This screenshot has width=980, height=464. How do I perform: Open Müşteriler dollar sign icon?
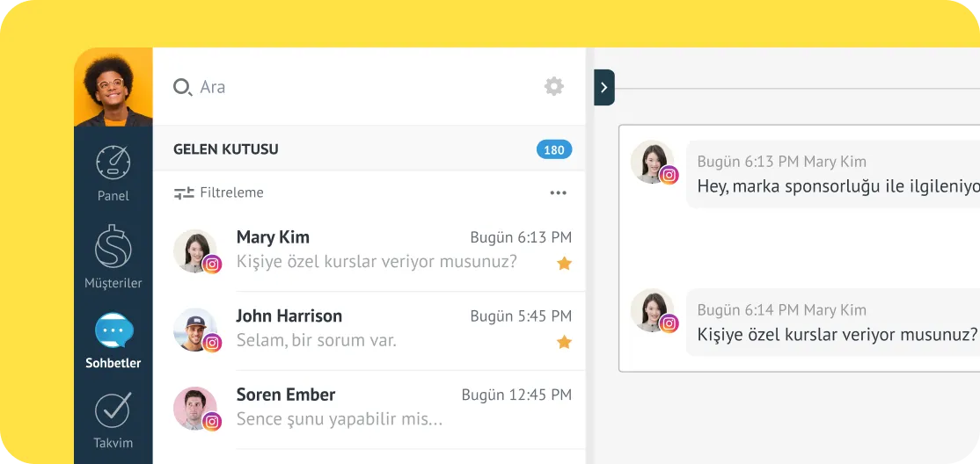pyautogui.click(x=113, y=247)
